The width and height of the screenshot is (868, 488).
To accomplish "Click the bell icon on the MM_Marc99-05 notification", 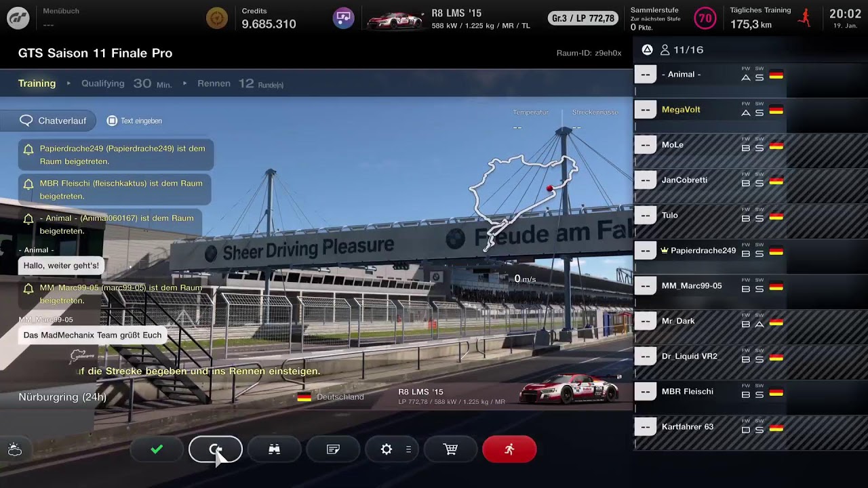I will [x=28, y=289].
